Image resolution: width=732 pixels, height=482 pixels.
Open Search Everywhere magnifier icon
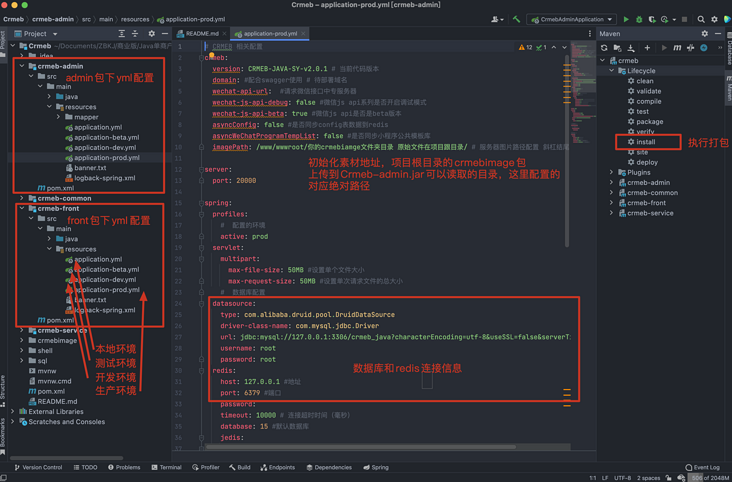(x=701, y=19)
